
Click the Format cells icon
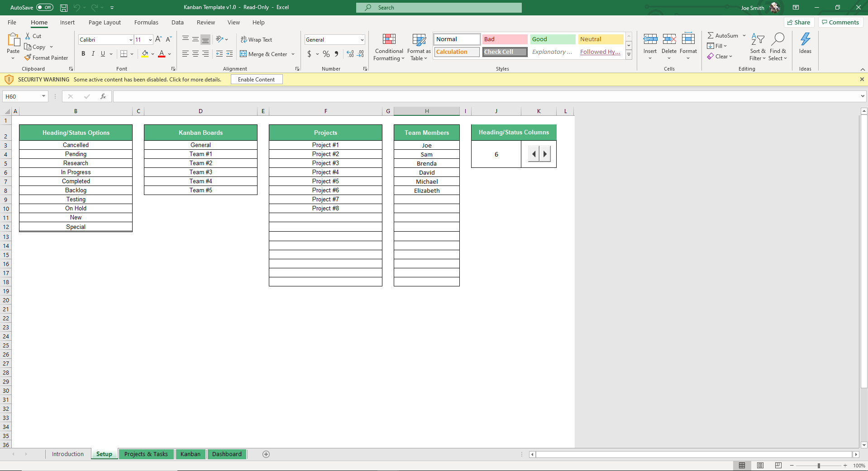click(688, 39)
